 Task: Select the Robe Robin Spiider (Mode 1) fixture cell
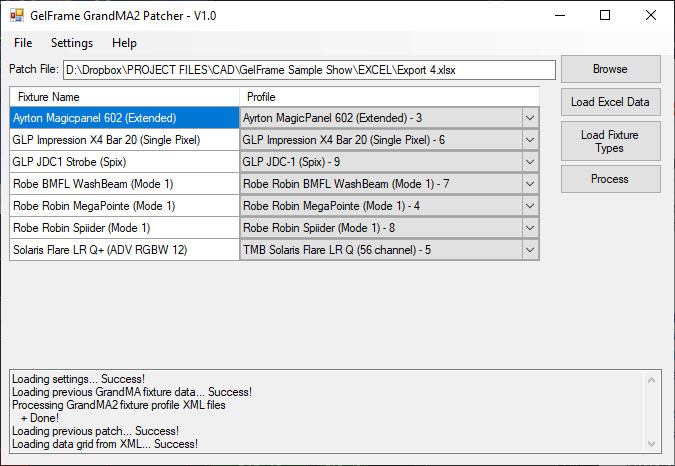click(124, 228)
